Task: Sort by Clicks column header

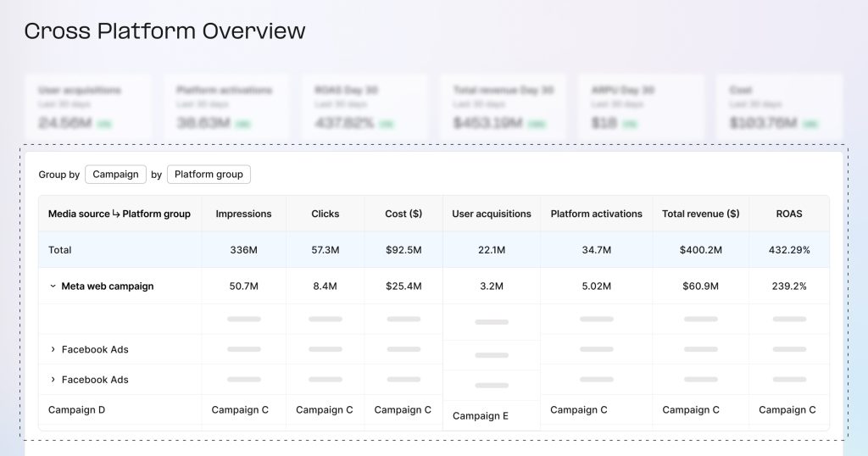Action: [325, 214]
